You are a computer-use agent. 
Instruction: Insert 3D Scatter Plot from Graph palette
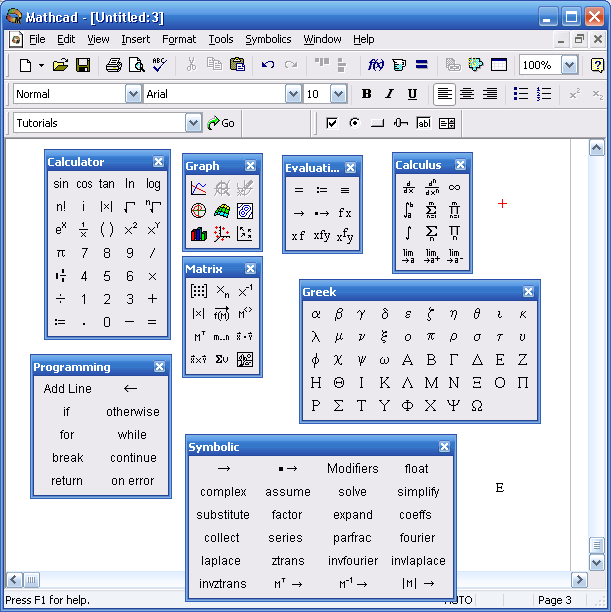(x=222, y=234)
